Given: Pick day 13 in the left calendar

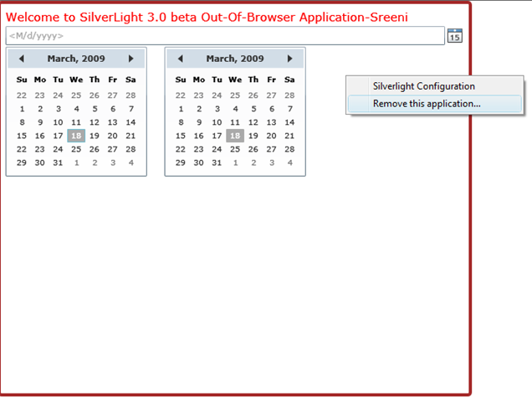Looking at the screenshot, I should click(112, 122).
